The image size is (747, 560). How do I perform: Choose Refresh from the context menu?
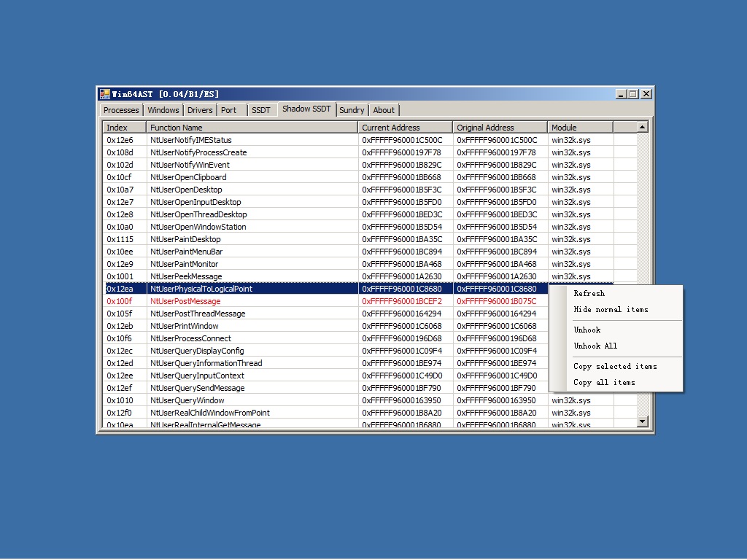(589, 293)
